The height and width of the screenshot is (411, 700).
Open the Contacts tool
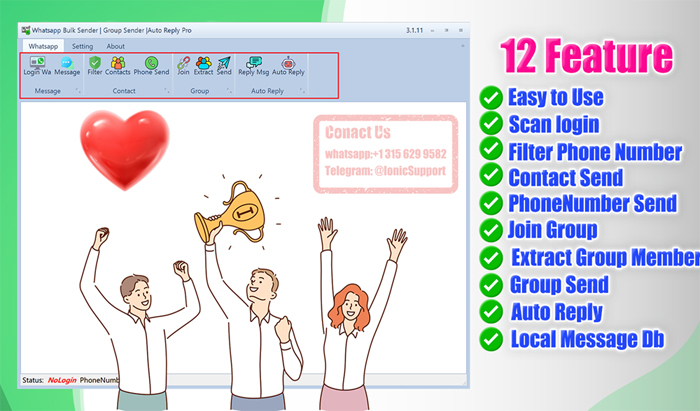pos(118,66)
